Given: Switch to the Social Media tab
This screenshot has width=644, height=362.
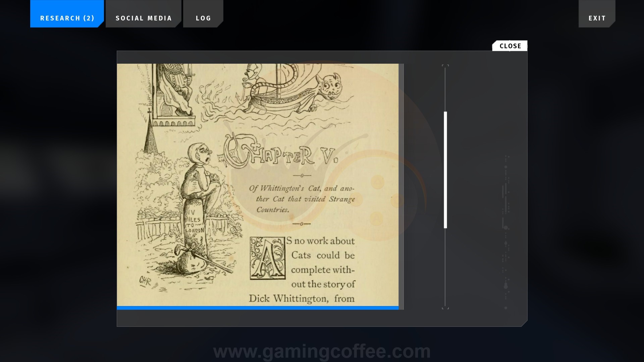Looking at the screenshot, I should coord(144,14).
